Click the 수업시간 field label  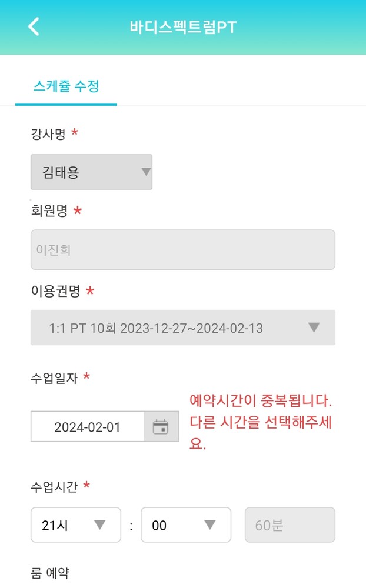tap(55, 486)
